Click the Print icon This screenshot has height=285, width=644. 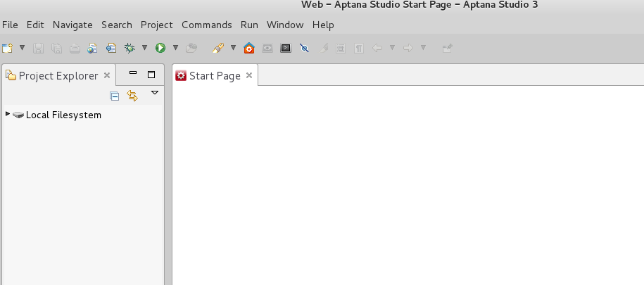(75, 48)
